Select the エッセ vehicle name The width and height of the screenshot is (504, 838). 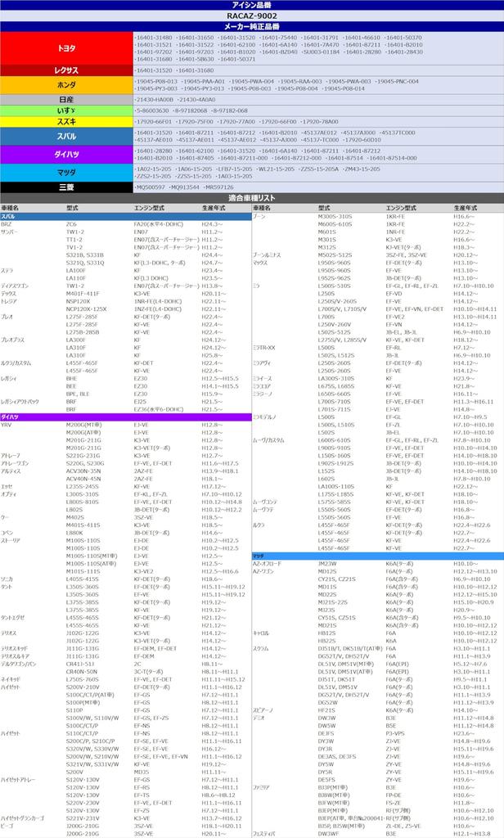click(x=7, y=487)
